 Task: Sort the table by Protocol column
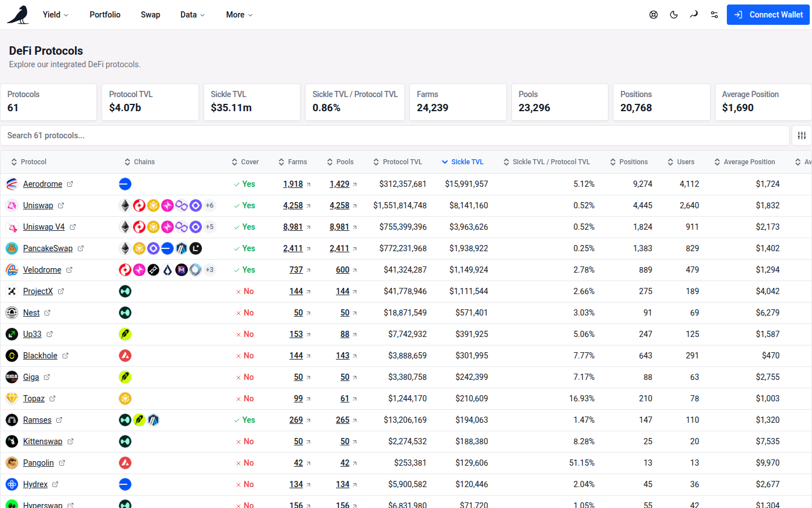point(29,162)
